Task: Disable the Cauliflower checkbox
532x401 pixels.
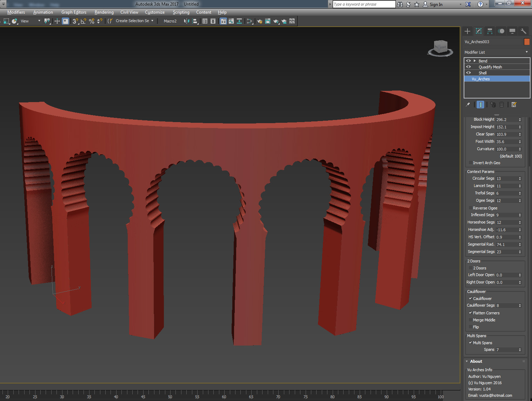Action: (x=471, y=298)
